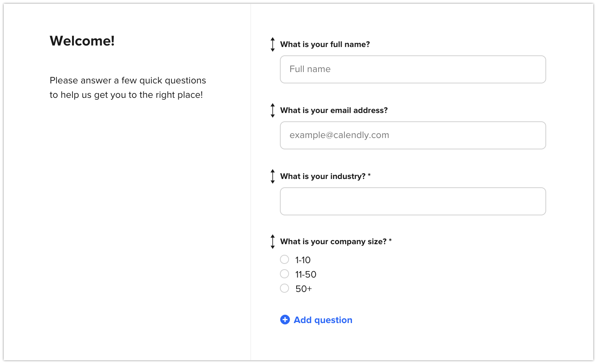Select the 50+ radio button circle

284,288
